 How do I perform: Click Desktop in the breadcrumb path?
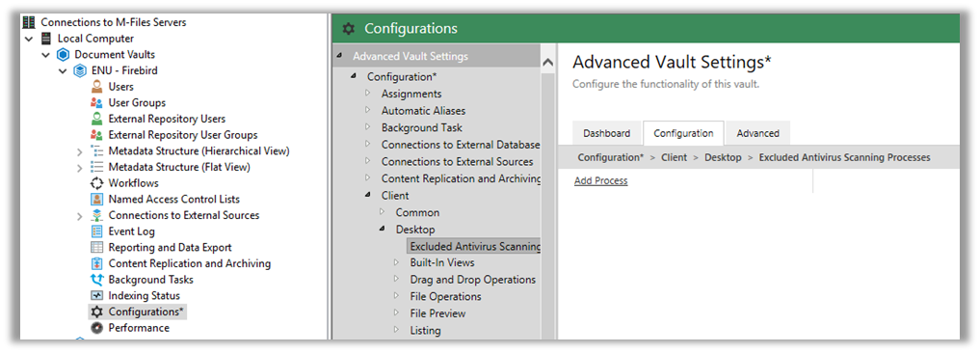tap(723, 158)
